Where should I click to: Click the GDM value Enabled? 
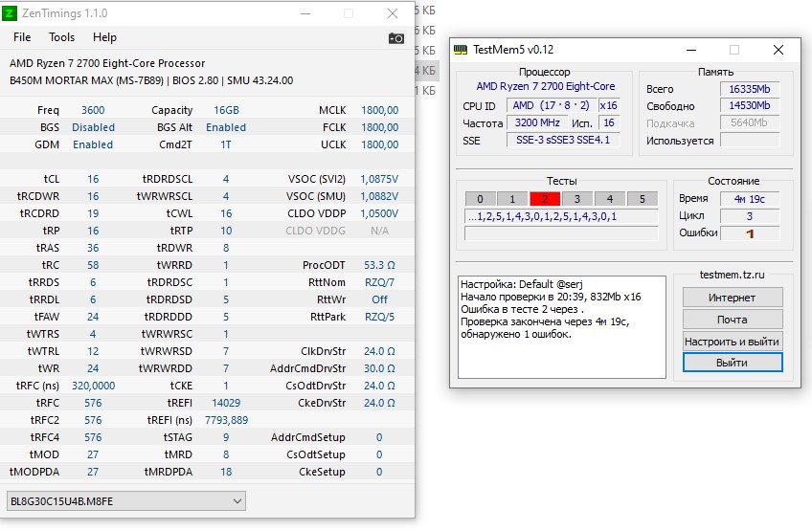[x=93, y=144]
